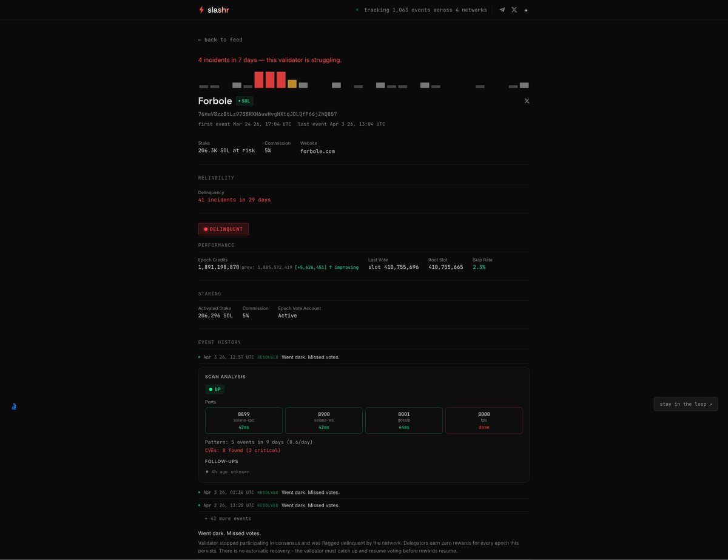728x560 pixels.
Task: Open the X icon in the top header
Action: coord(514,10)
